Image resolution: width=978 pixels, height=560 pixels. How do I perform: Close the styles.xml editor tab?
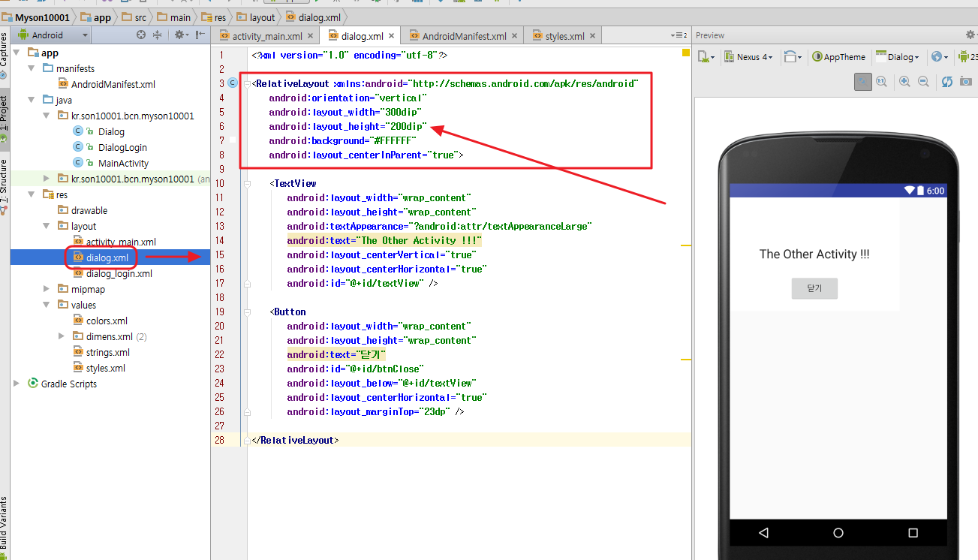(x=593, y=36)
